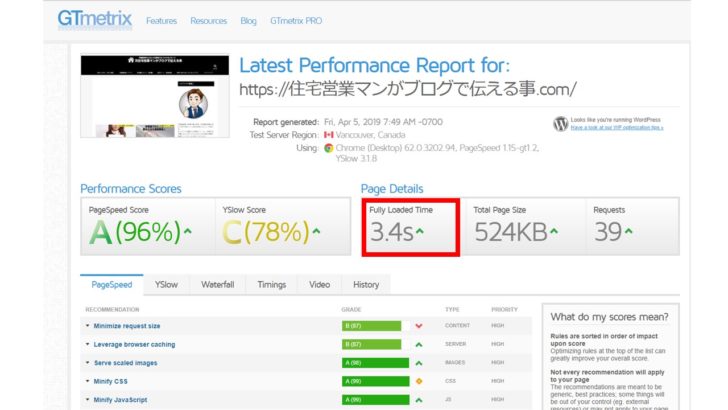
Task: Click red down arrow on Minimize request size
Action: (419, 326)
